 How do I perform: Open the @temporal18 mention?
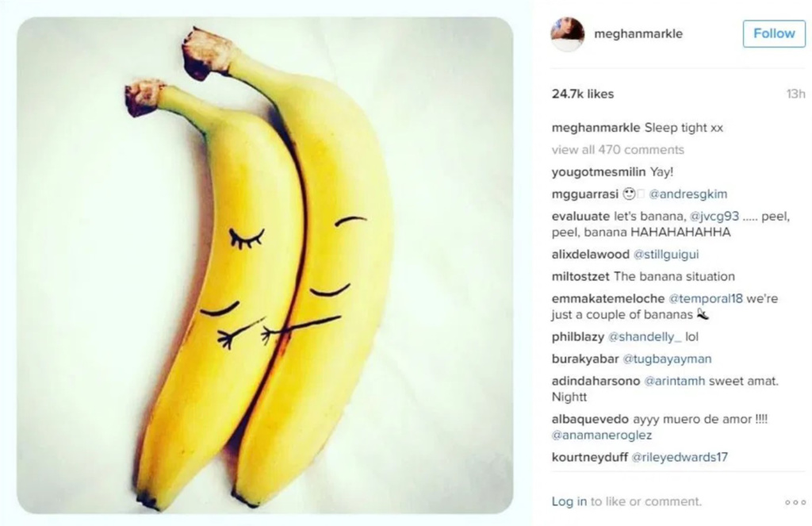tap(705, 298)
